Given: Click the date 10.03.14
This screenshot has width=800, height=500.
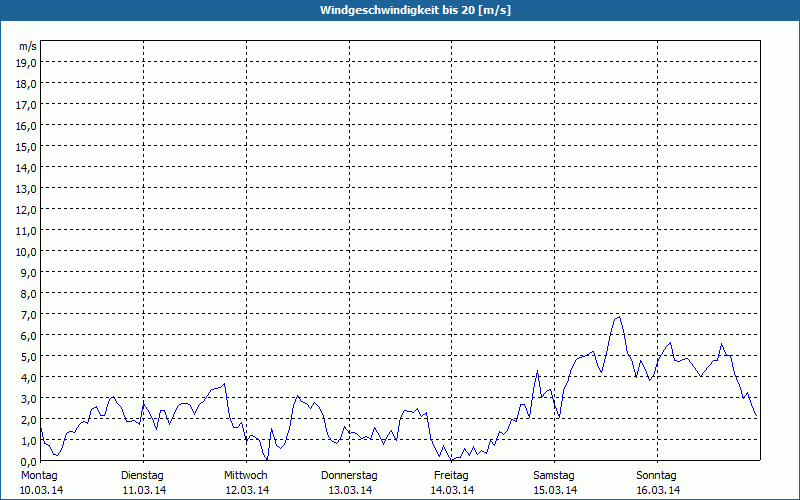Looking at the screenshot, I should point(40,490).
